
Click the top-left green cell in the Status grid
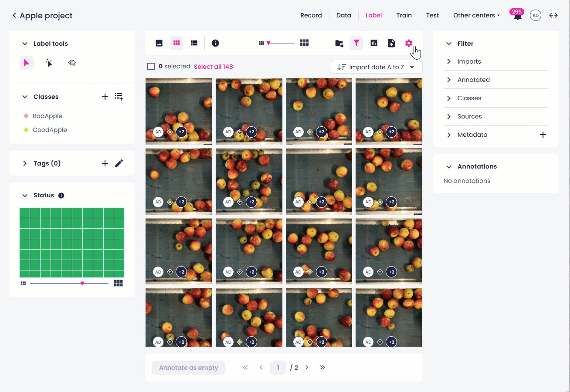pyautogui.click(x=25, y=213)
